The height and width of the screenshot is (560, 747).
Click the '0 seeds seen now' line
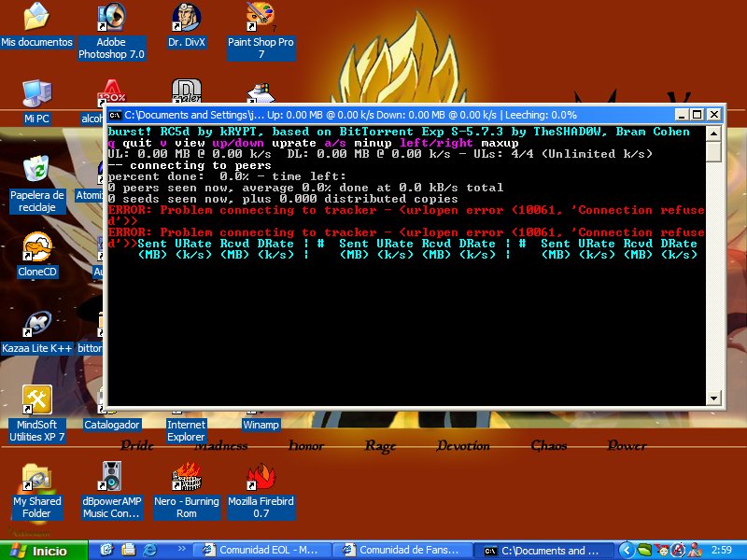pyautogui.click(x=283, y=199)
